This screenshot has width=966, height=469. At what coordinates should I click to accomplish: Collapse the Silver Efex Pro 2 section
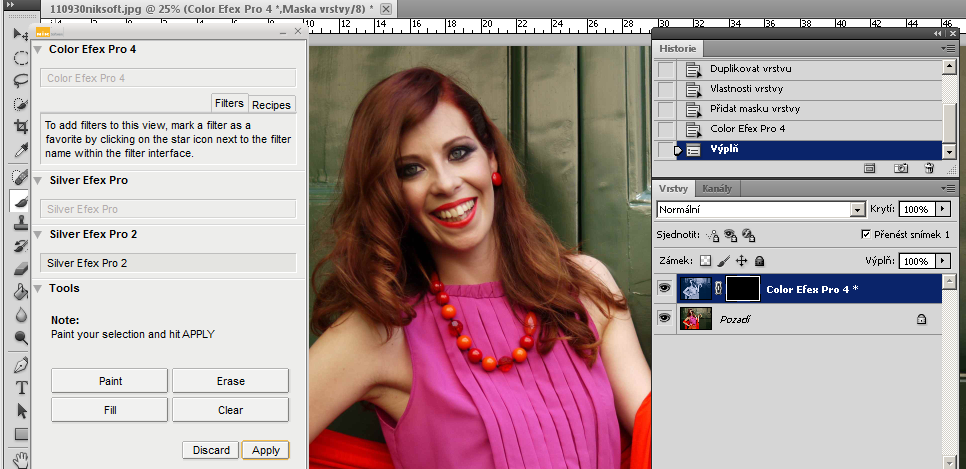pyautogui.click(x=38, y=234)
